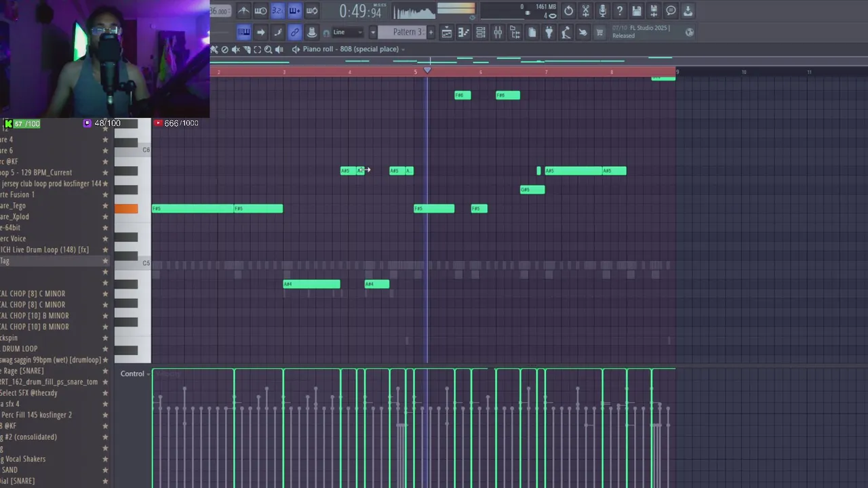868x488 pixels.
Task: Open the mixer faders icon
Action: pos(498,32)
